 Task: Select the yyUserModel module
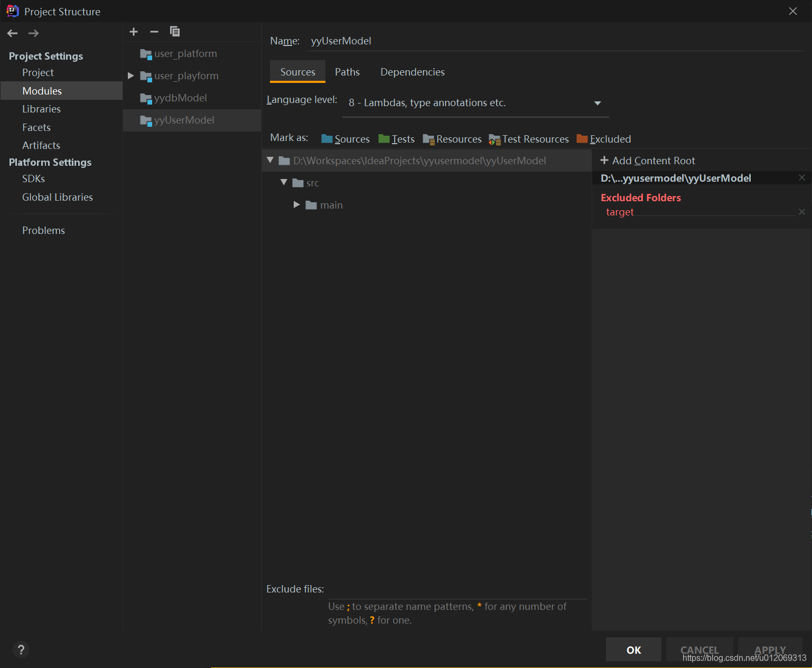click(x=192, y=120)
